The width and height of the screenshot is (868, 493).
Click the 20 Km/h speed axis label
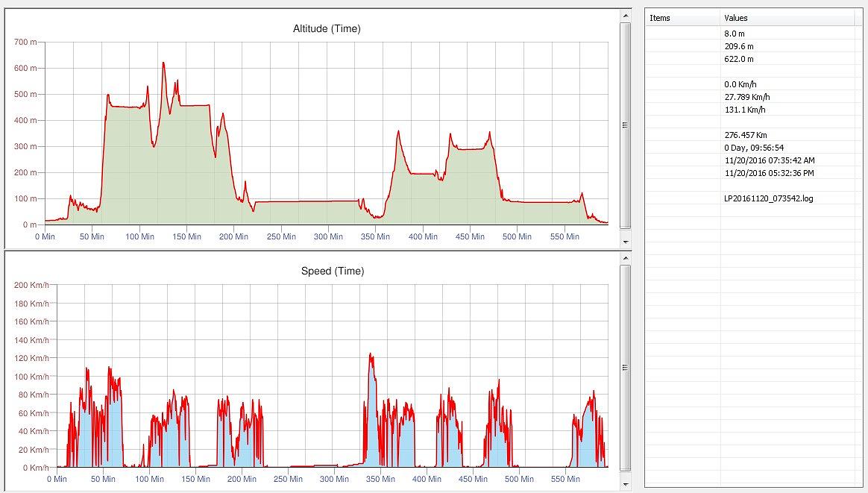34,450
